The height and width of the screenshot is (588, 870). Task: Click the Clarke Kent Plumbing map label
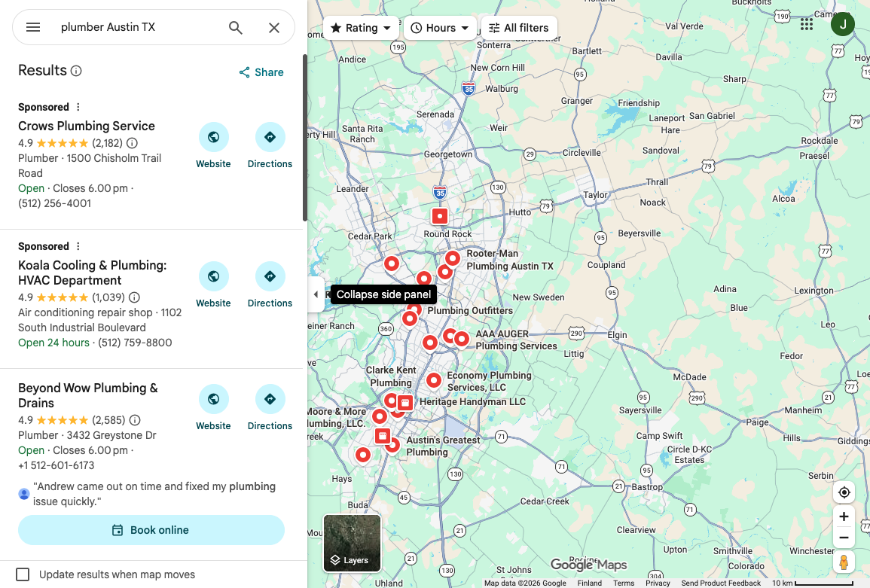pyautogui.click(x=391, y=376)
